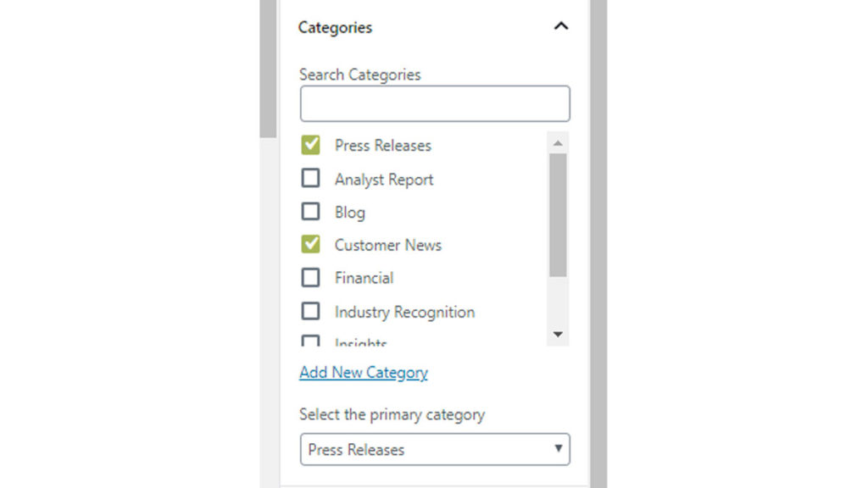The image size is (868, 488).
Task: Enable the Blog category checkbox
Action: 311,212
